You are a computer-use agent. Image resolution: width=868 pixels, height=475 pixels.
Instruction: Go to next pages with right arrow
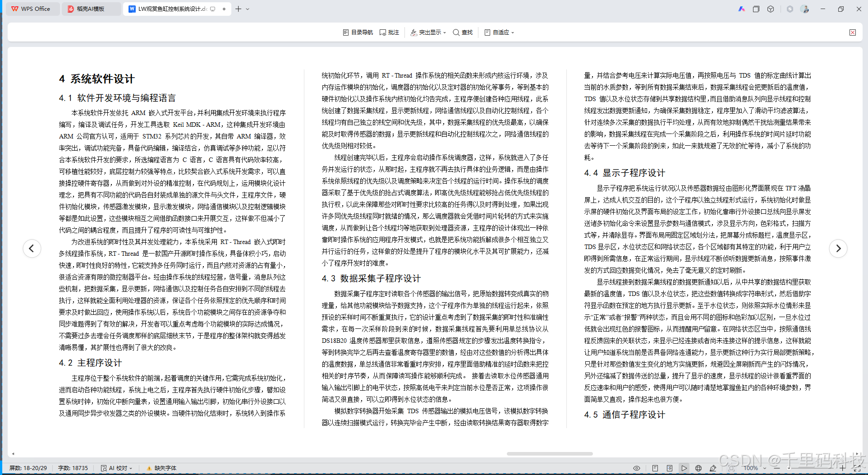point(838,248)
